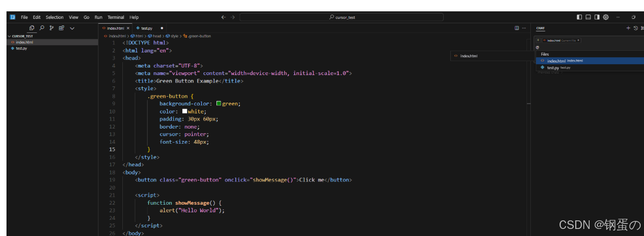
Task: Click the green color swatch in CSS
Action: tap(219, 104)
